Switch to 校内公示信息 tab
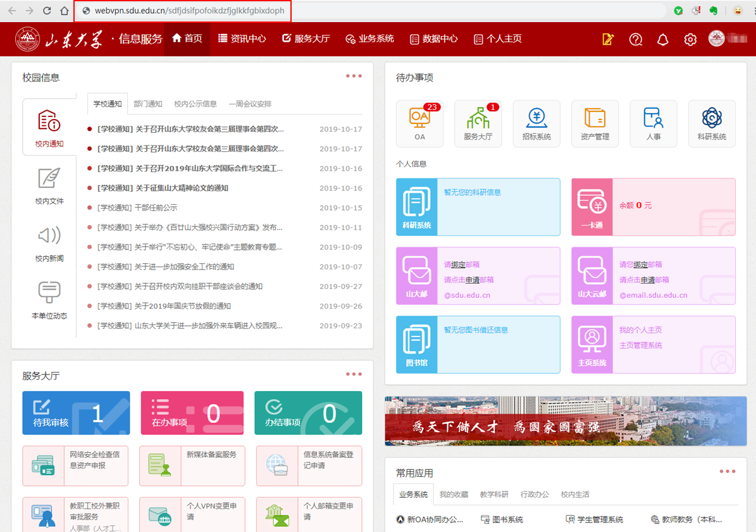756x532 pixels. 195,104
